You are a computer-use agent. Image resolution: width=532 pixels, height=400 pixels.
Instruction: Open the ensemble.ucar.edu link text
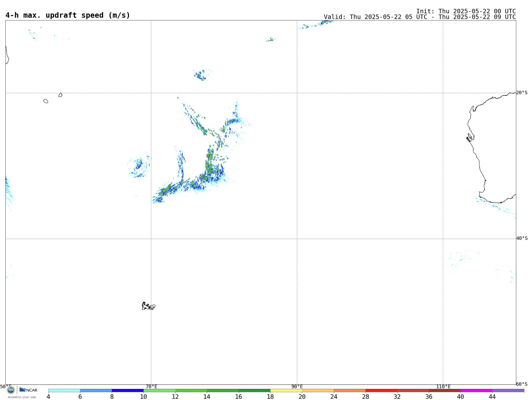pyautogui.click(x=22, y=397)
